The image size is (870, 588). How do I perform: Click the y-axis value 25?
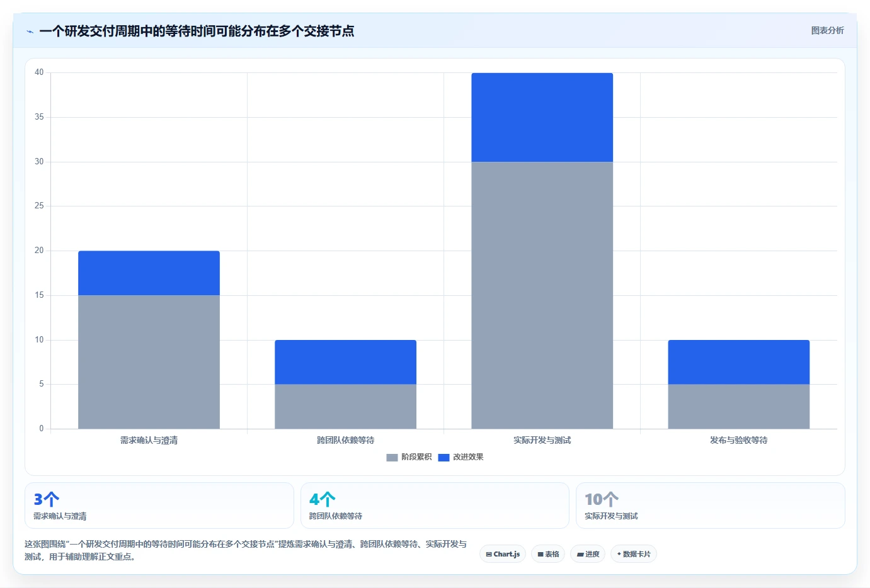(39, 206)
